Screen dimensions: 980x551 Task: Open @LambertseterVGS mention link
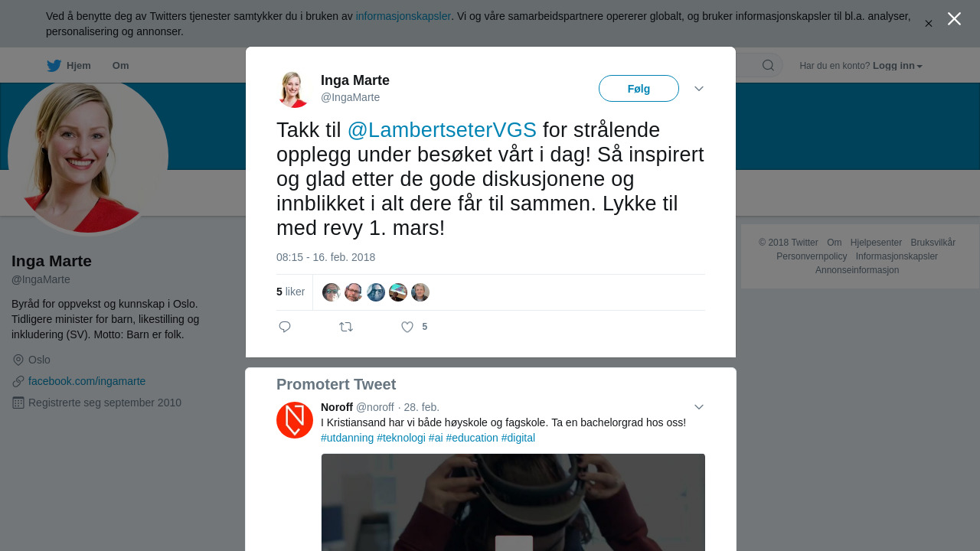pos(442,130)
